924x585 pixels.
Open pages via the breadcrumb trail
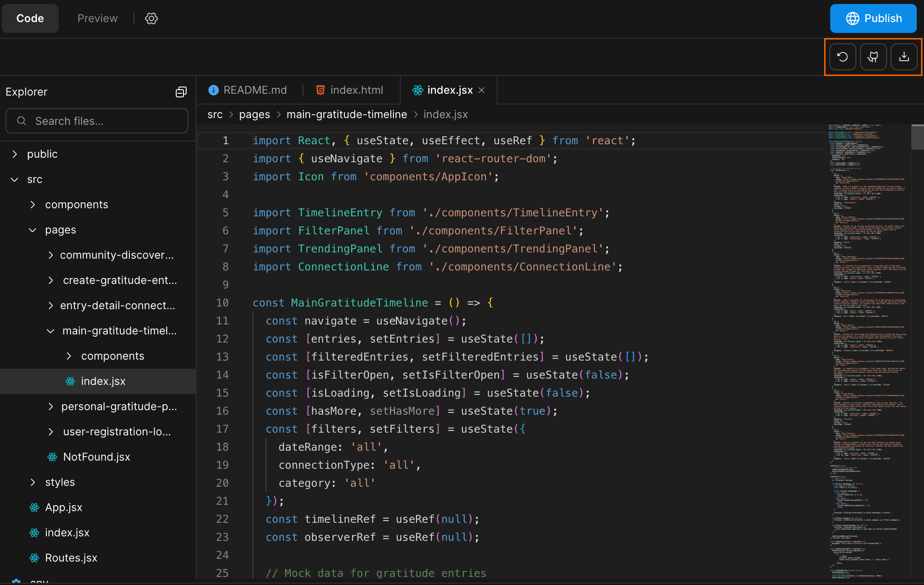[x=254, y=114]
